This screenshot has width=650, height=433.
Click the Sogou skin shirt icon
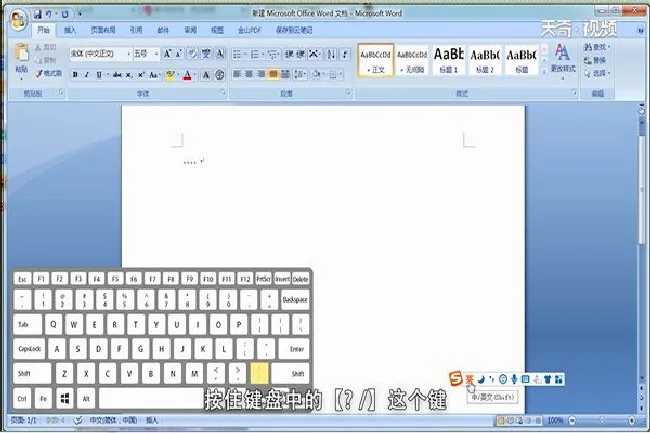click(x=548, y=379)
